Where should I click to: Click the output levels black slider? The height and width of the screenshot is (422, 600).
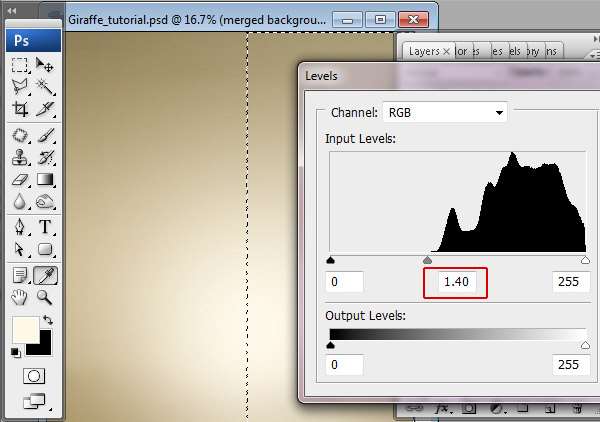(x=331, y=345)
